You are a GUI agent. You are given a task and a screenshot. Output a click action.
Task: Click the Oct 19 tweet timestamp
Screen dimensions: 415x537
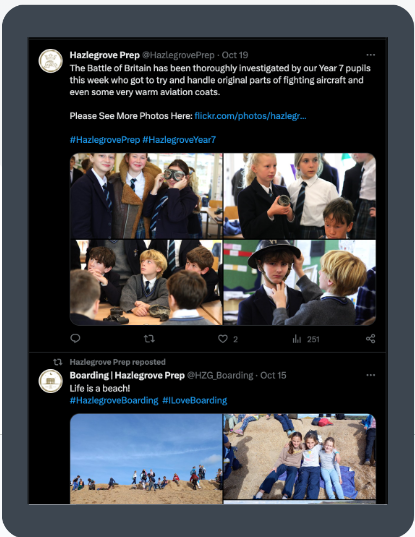pos(235,55)
